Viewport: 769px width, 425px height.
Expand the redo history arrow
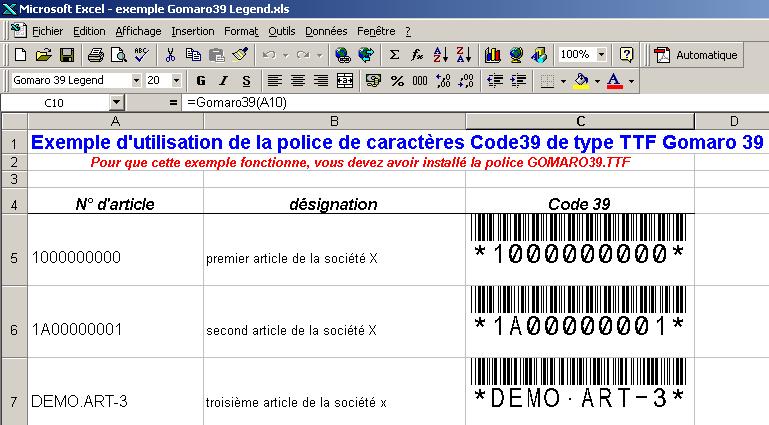pyautogui.click(x=320, y=55)
